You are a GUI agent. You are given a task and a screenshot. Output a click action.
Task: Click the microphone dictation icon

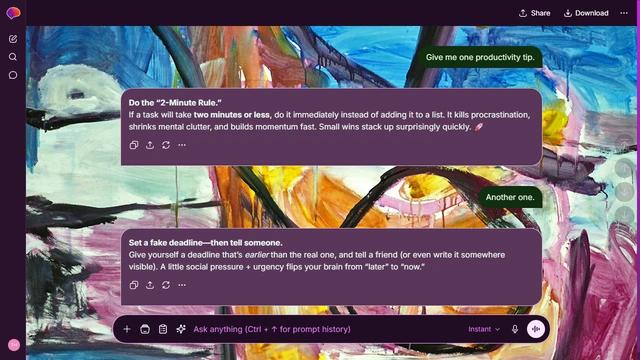point(515,329)
